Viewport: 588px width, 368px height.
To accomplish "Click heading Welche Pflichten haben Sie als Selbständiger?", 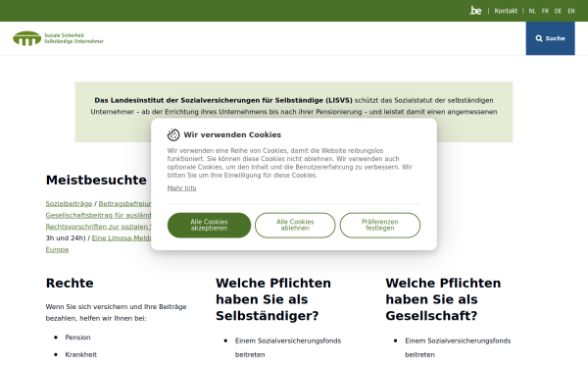I will pos(273,299).
